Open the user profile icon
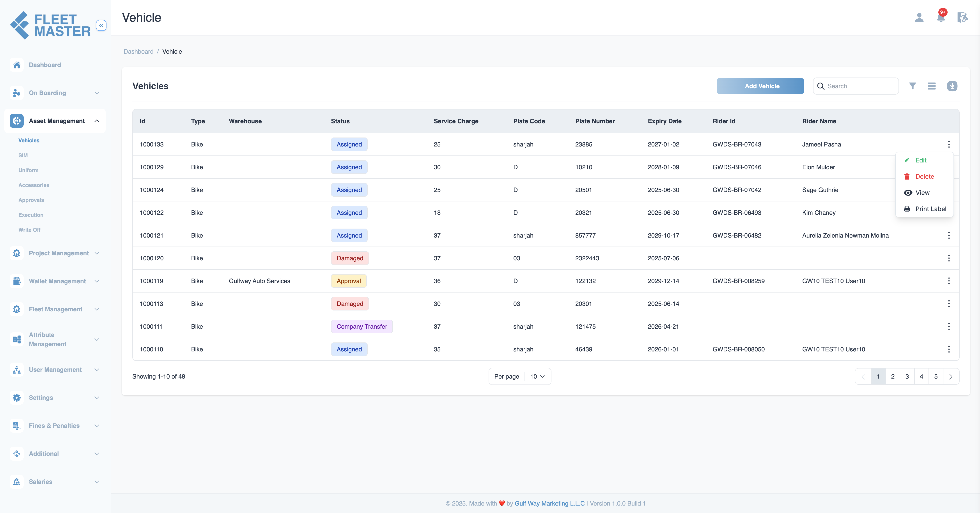 pyautogui.click(x=919, y=18)
